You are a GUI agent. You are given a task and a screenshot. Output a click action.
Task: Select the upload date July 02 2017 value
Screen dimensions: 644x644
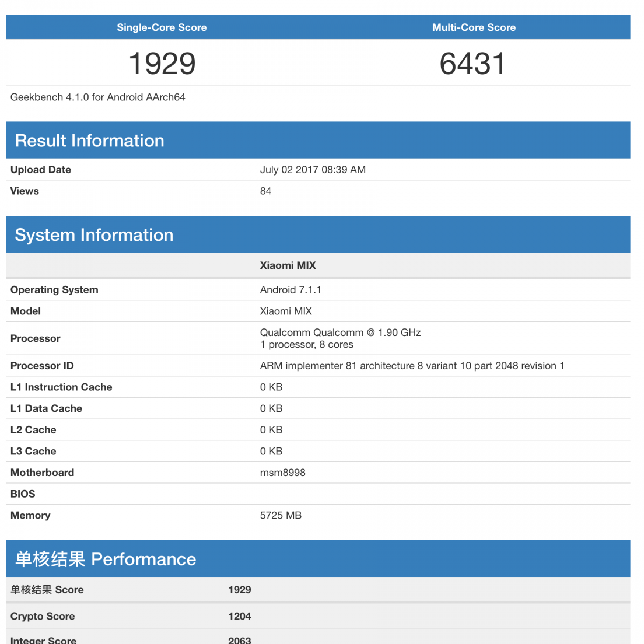pos(313,170)
